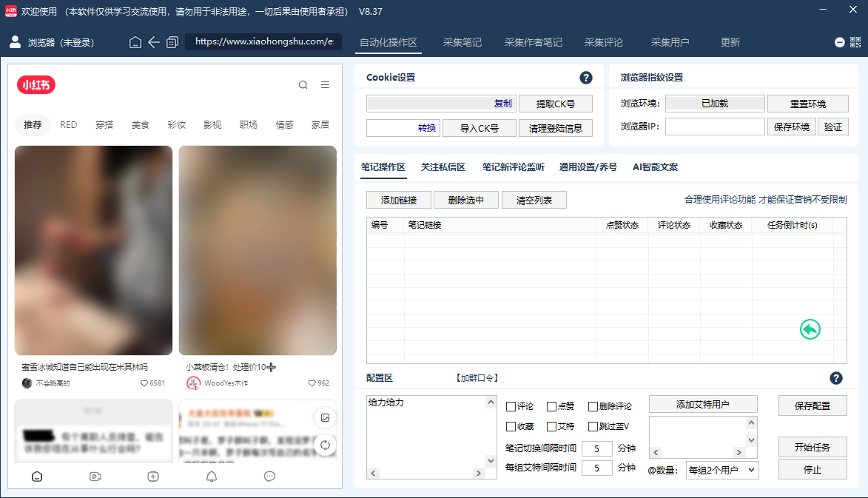
Task: Switch to the 采集评论 tab
Action: pos(603,43)
